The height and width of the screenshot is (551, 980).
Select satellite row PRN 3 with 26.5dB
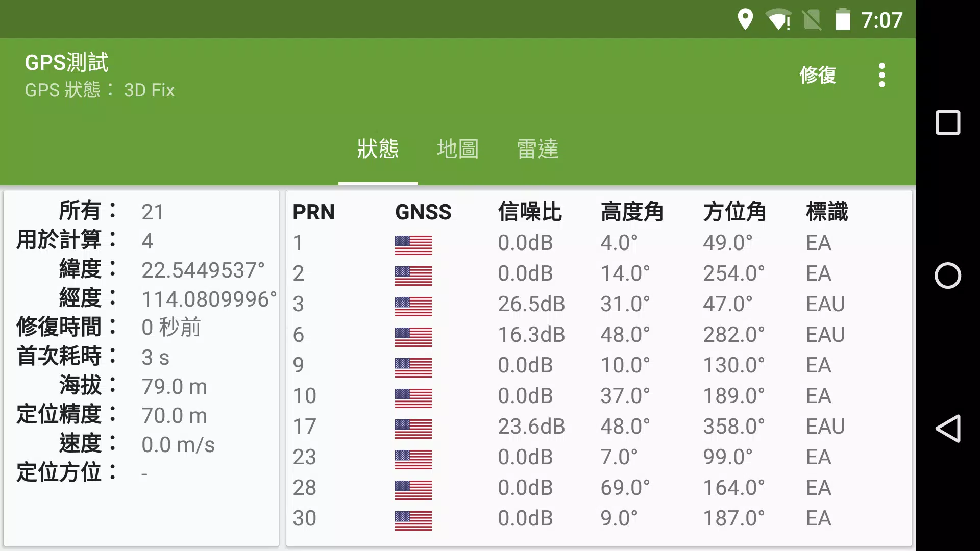(x=599, y=304)
